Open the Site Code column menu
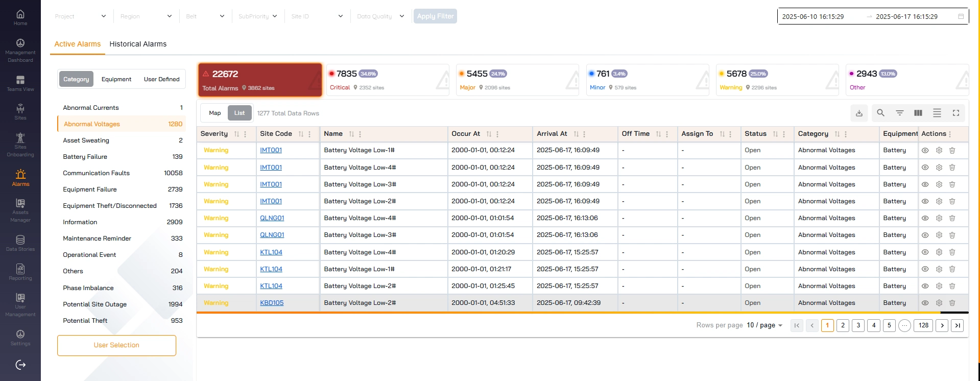This screenshot has width=980, height=381. pos(309,134)
